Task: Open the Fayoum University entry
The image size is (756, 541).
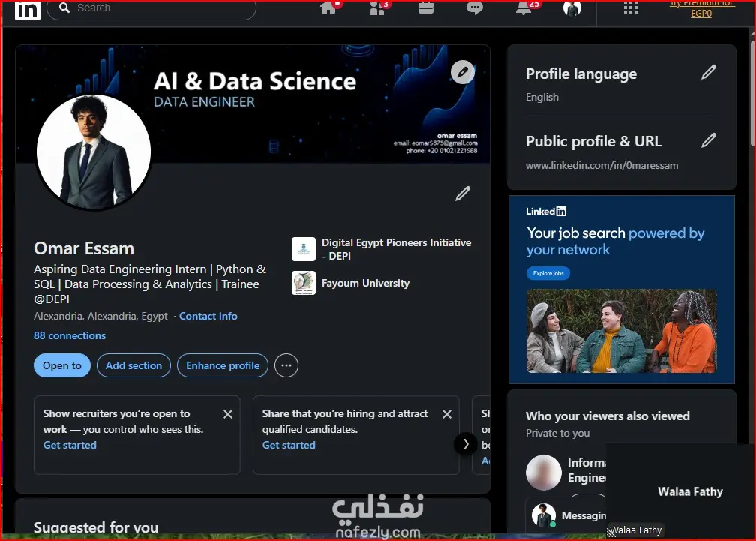Action: 350,283
